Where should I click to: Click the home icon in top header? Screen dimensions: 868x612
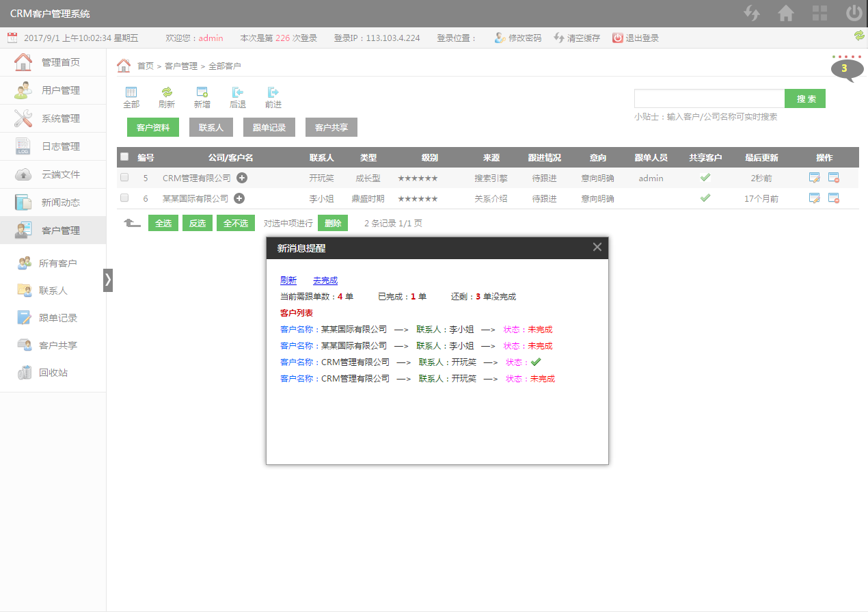785,14
